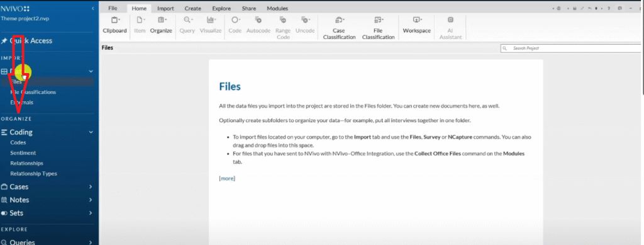
Task: Switch to the Import ribbon tab
Action: [x=166, y=8]
